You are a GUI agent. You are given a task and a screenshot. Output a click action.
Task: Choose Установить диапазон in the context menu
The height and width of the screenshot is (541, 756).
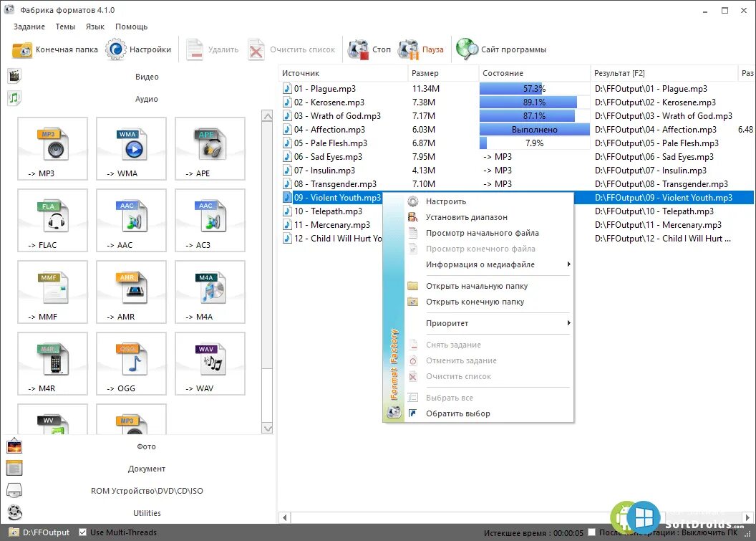489,217
